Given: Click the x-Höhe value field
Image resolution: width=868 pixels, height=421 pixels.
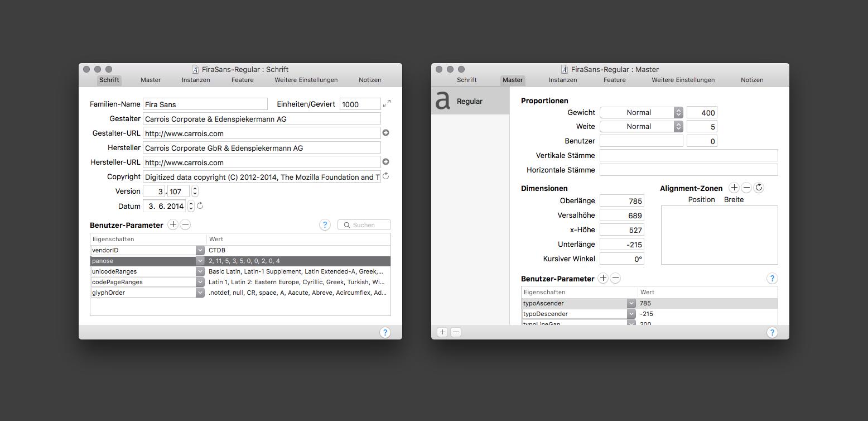Looking at the screenshot, I should click(x=622, y=229).
